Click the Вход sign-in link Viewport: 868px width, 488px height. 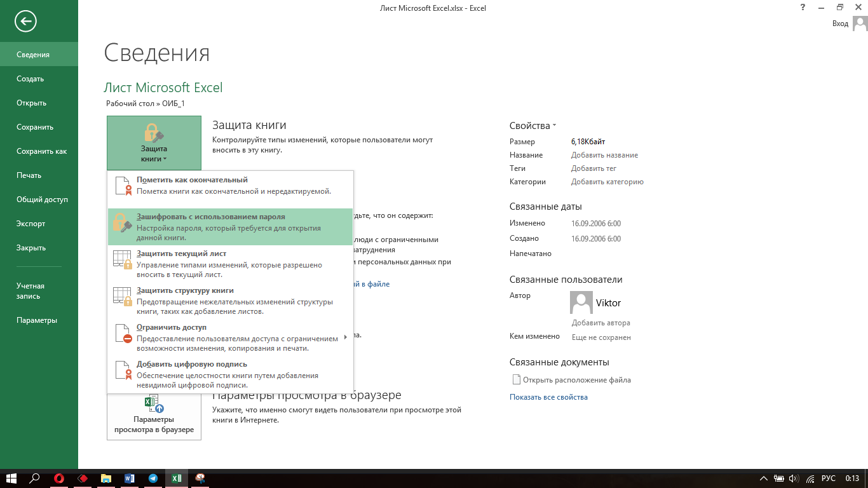coord(840,24)
